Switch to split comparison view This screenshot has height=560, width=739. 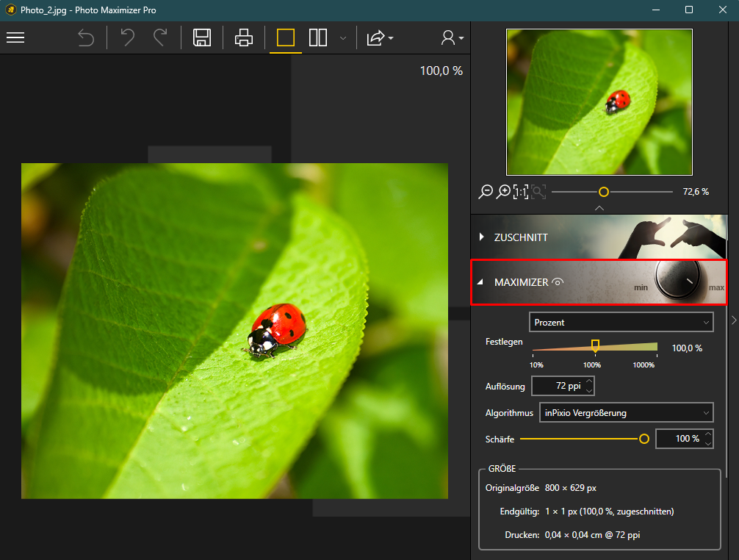[318, 37]
